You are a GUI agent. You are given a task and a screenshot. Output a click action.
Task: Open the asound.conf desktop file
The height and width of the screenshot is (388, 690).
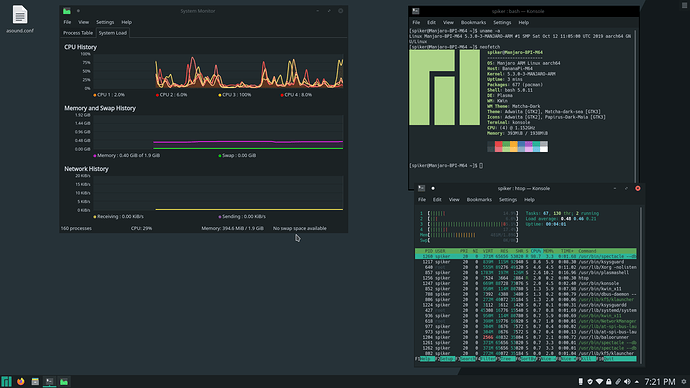pyautogui.click(x=20, y=19)
